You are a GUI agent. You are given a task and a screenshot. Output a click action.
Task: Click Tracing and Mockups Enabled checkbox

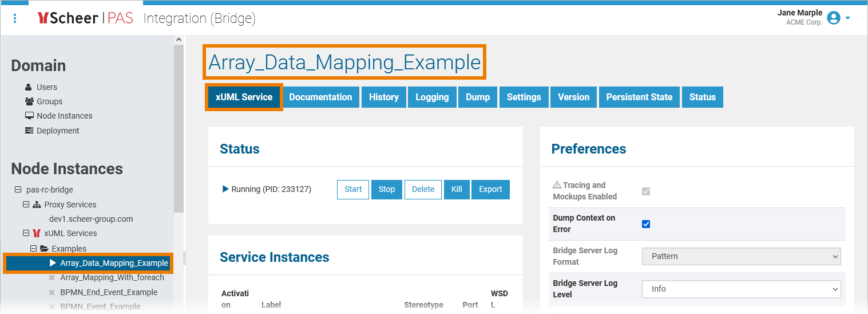click(x=646, y=191)
